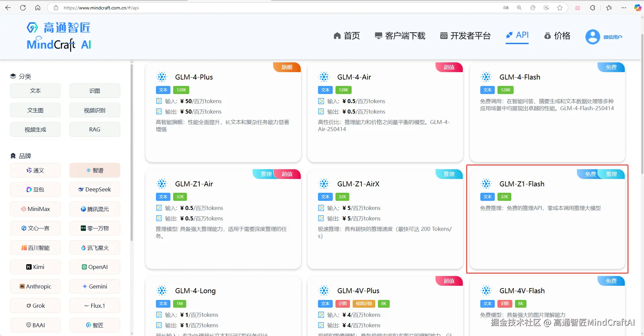
Task: Select the Flux.1 brand
Action: 95,306
